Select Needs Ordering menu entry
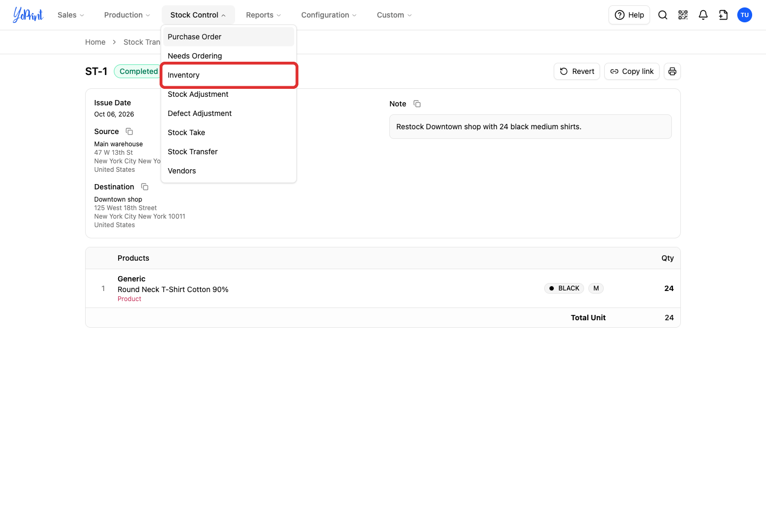The image size is (766, 532). click(229, 56)
